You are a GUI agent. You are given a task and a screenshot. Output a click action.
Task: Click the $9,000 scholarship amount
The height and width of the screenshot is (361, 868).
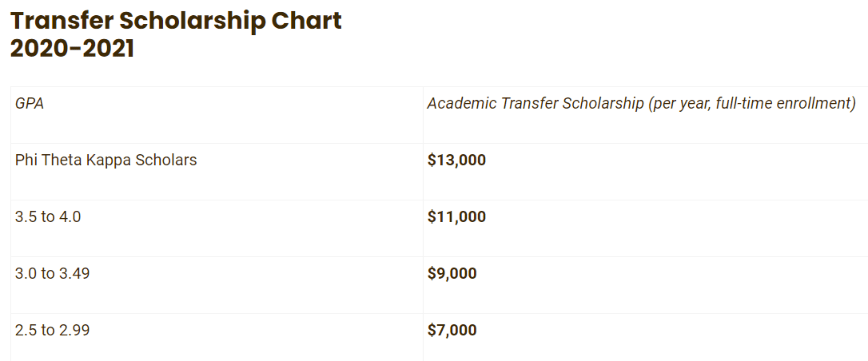coord(452,273)
